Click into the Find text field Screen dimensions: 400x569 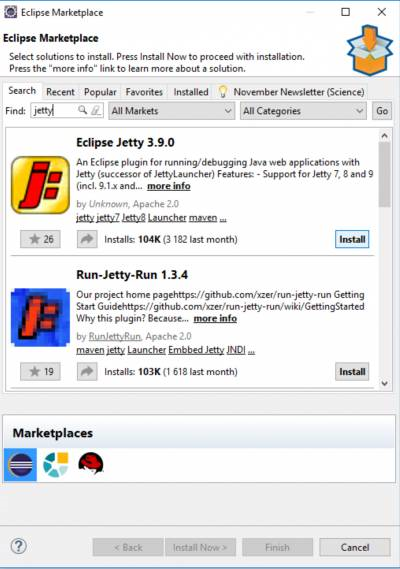pyautogui.click(x=54, y=110)
